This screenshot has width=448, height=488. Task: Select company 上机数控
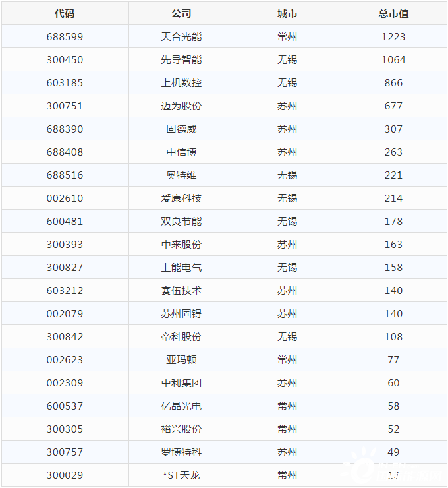[x=182, y=83]
